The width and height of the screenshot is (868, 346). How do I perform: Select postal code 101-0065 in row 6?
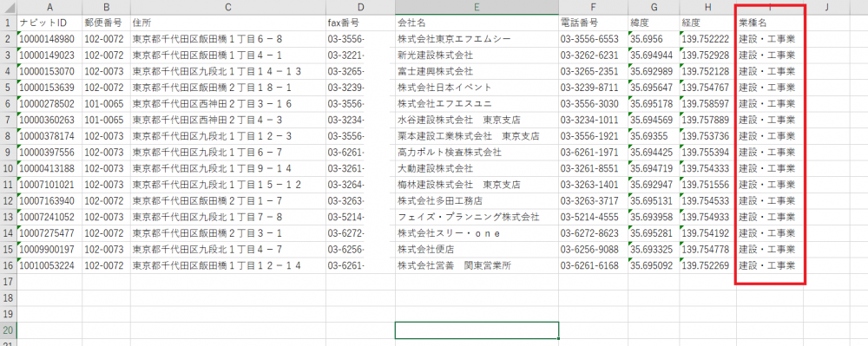tap(106, 104)
